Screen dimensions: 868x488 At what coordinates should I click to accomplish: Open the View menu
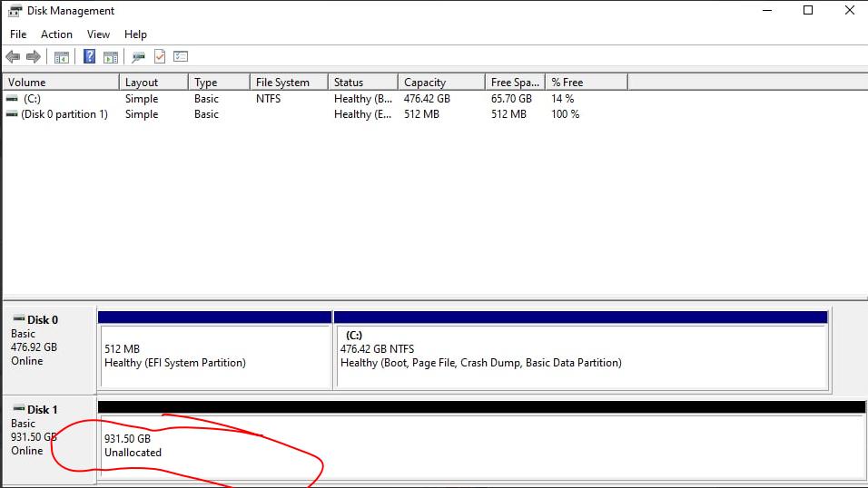pyautogui.click(x=98, y=34)
